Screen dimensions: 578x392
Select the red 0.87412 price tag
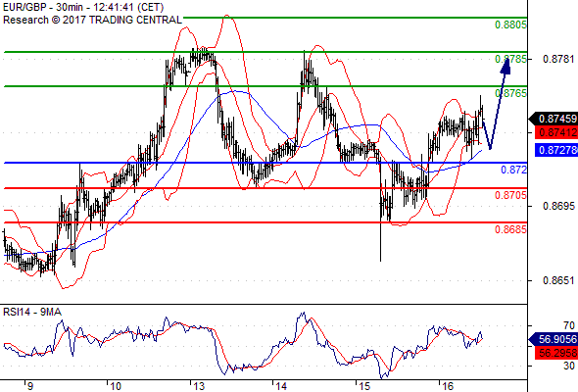556,132
